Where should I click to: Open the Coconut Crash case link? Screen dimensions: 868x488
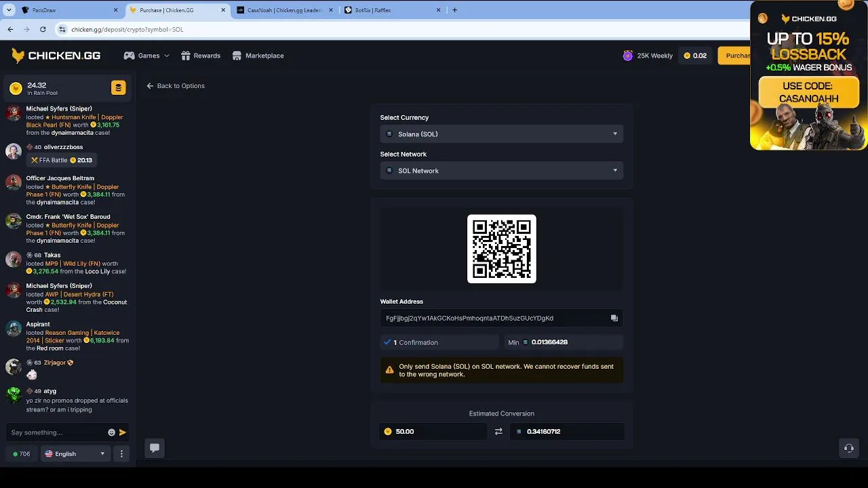(x=76, y=306)
